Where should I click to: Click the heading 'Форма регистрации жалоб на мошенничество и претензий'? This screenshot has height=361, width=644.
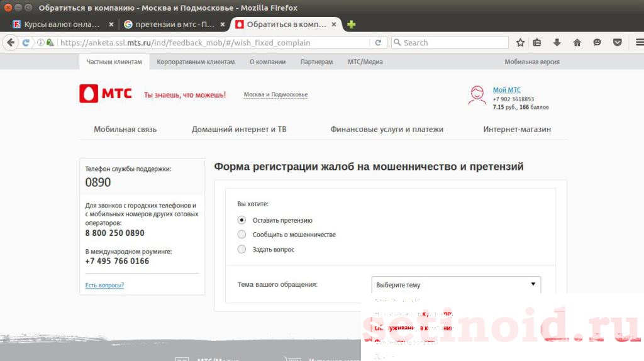click(369, 166)
